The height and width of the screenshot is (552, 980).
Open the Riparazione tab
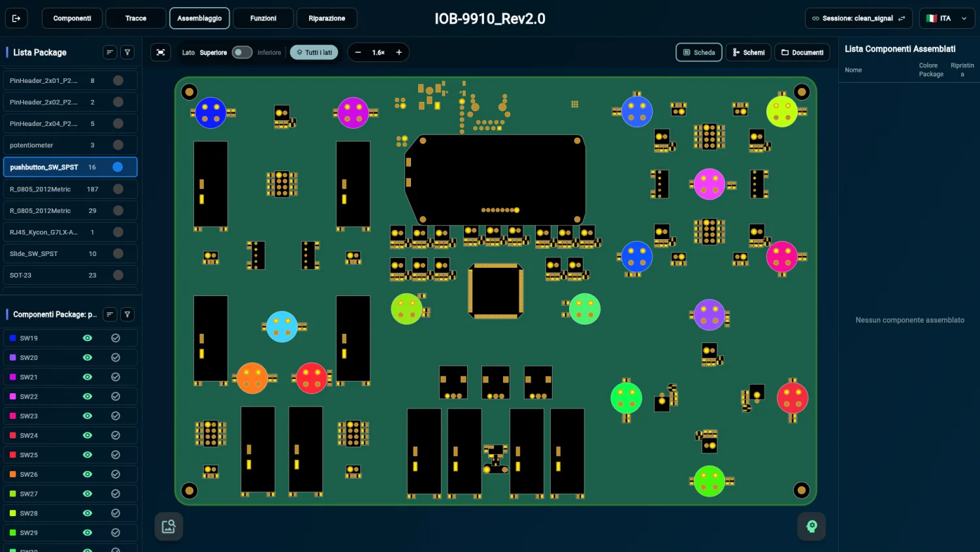[x=327, y=18]
